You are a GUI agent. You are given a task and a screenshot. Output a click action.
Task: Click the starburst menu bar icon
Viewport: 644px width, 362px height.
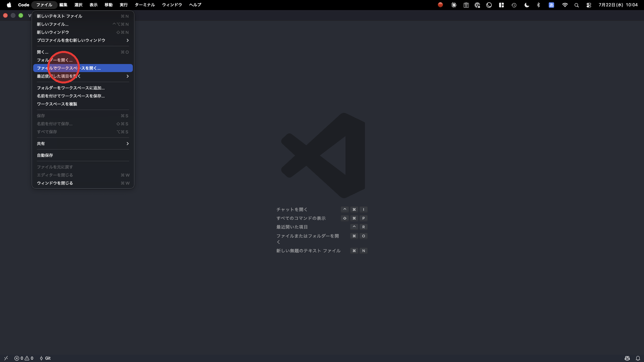point(454,5)
